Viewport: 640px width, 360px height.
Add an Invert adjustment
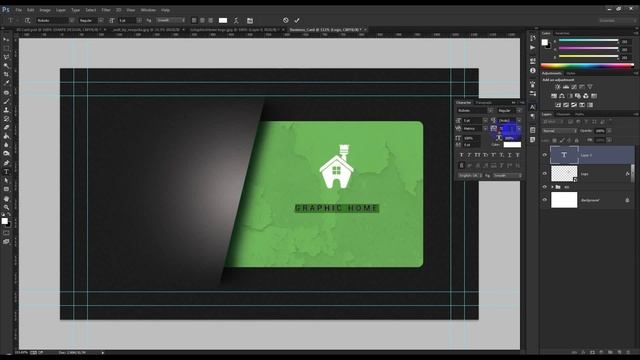(558, 105)
